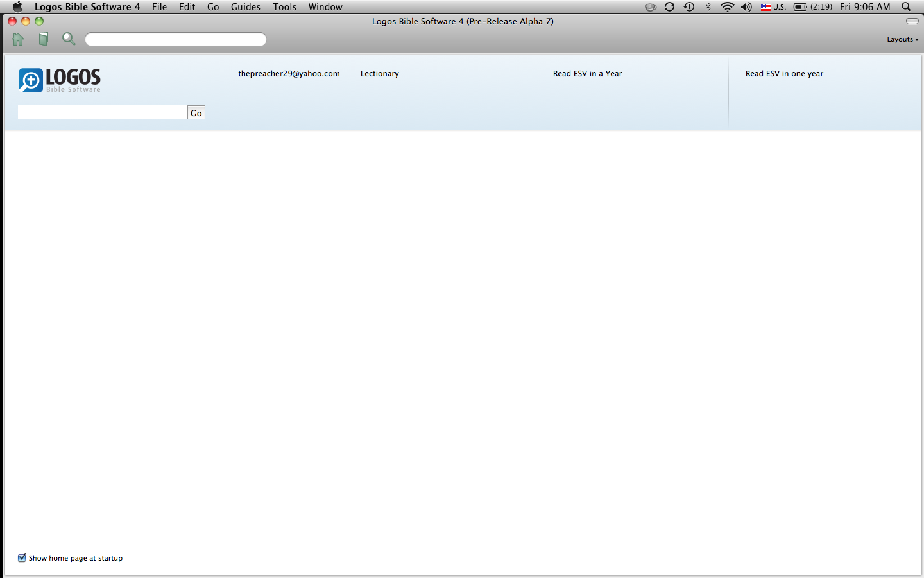Click the volume icon in the menu bar
The image size is (924, 578).
(x=746, y=6)
